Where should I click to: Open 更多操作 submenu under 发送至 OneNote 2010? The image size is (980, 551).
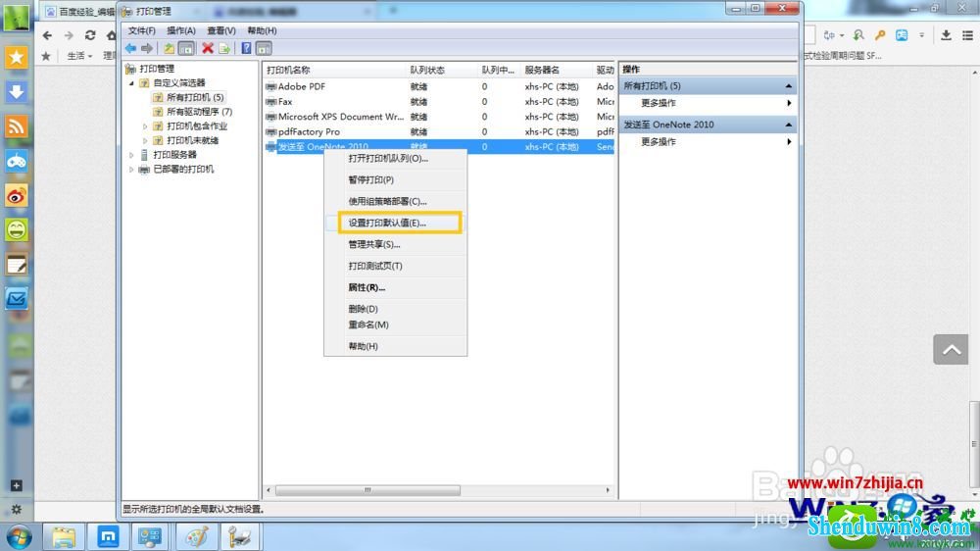(709, 142)
